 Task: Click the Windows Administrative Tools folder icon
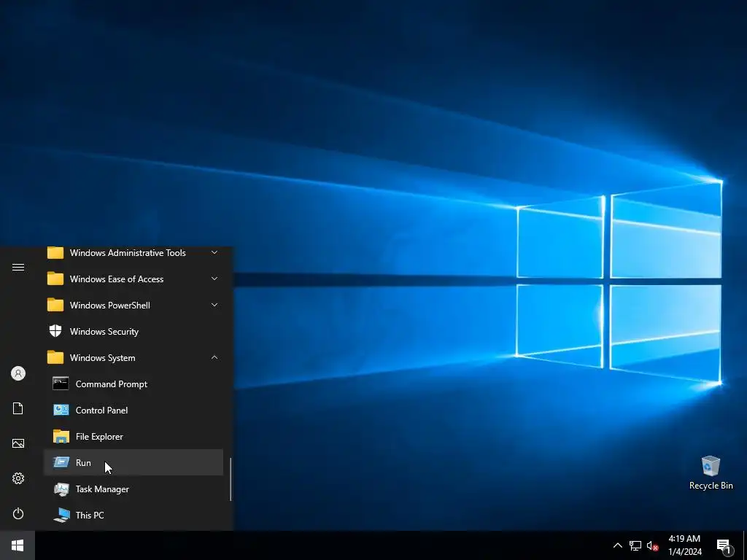click(x=55, y=252)
